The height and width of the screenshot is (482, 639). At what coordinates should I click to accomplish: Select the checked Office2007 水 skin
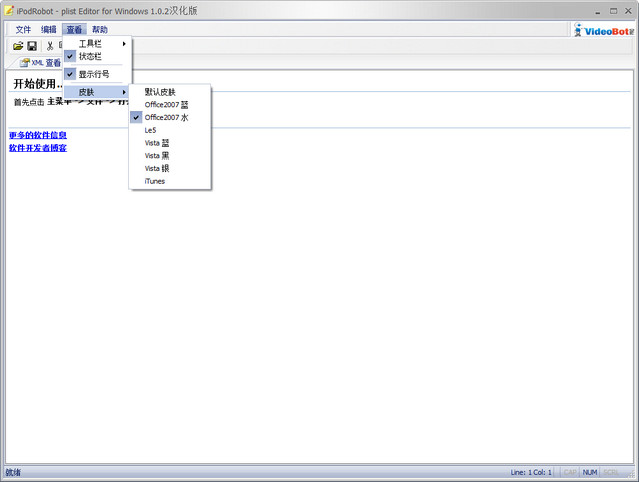click(x=166, y=117)
